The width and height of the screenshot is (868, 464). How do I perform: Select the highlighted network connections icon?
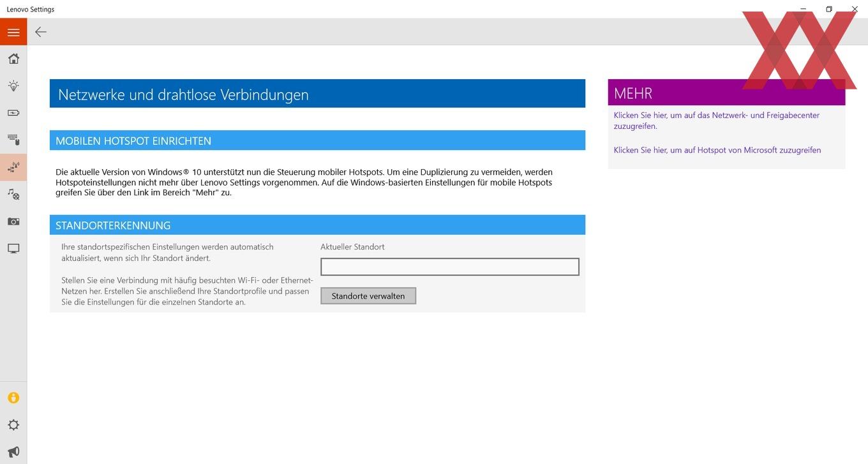click(13, 167)
